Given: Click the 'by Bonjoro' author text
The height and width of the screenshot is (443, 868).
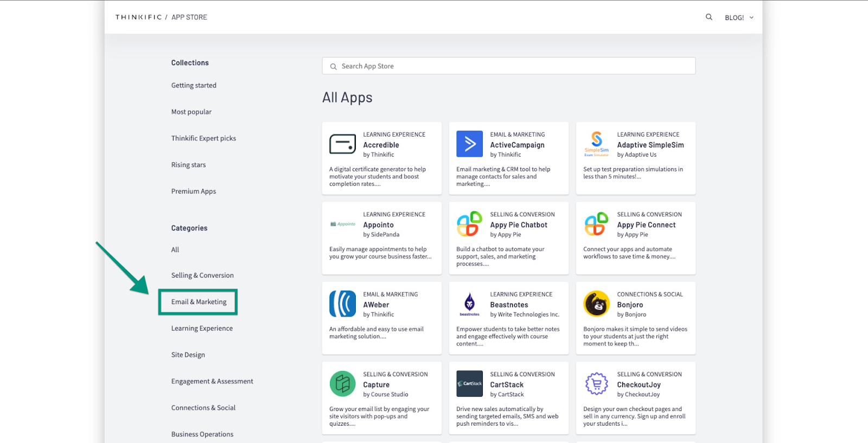Looking at the screenshot, I should 631,315.
